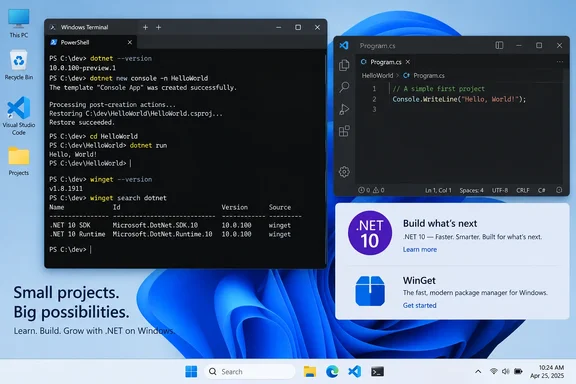The width and height of the screenshot is (576, 384).
Task: Expand hidden system tray icons chevron
Action: (478, 372)
